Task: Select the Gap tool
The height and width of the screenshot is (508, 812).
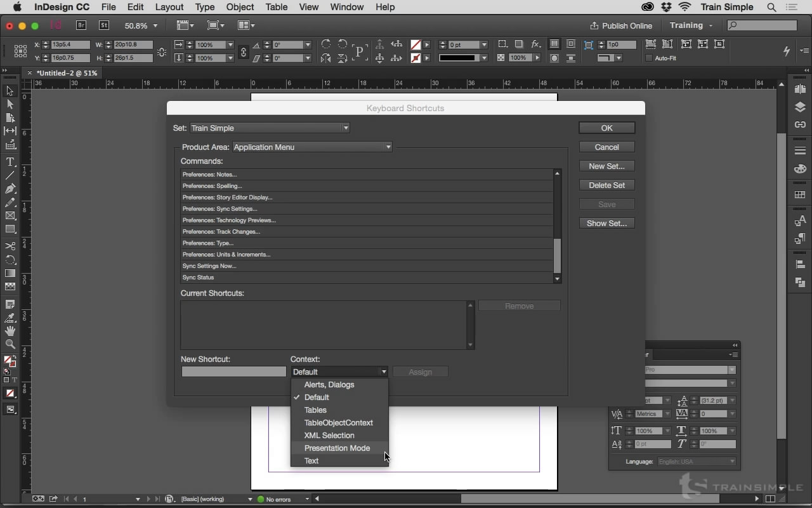Action: pyautogui.click(x=10, y=131)
